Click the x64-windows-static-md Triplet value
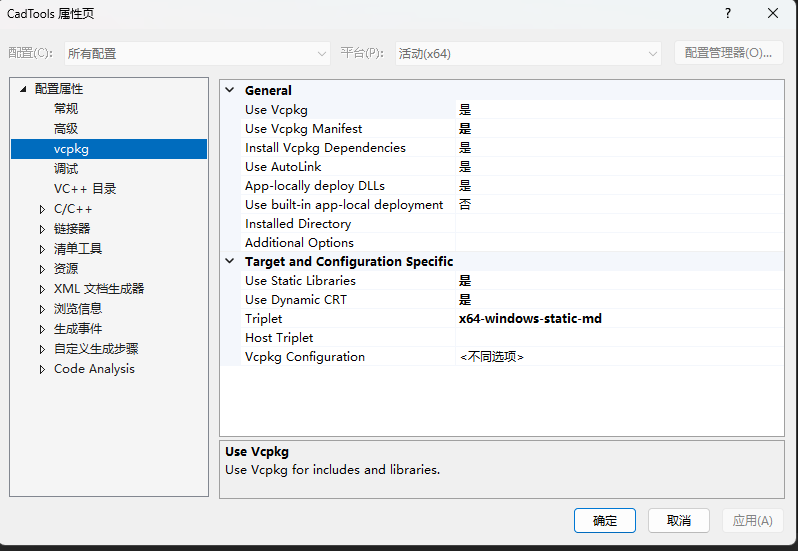This screenshot has width=798, height=551. [x=530, y=318]
